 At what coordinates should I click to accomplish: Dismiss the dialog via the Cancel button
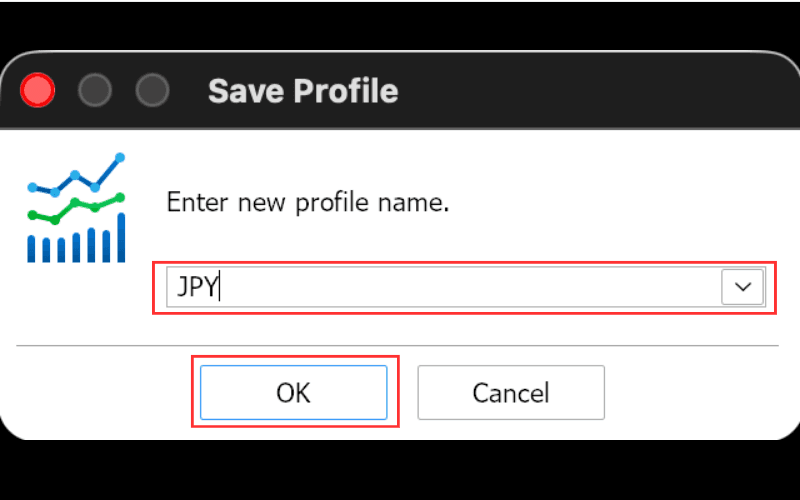coord(511,392)
